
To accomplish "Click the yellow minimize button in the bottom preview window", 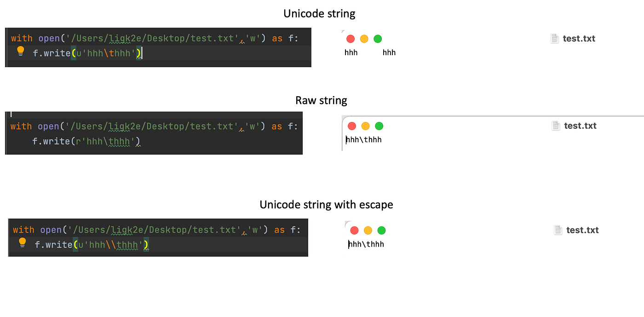I will click(x=368, y=230).
